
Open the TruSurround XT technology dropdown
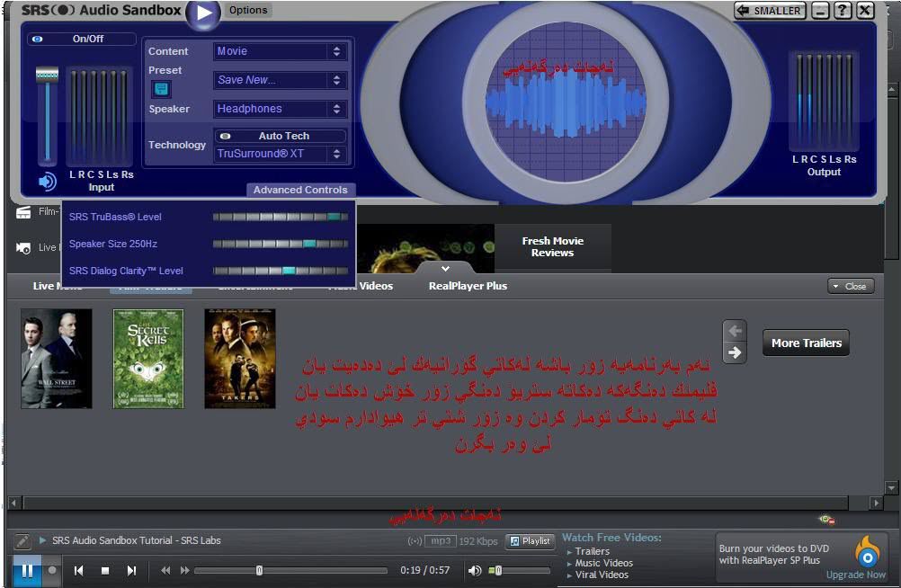pos(280,154)
